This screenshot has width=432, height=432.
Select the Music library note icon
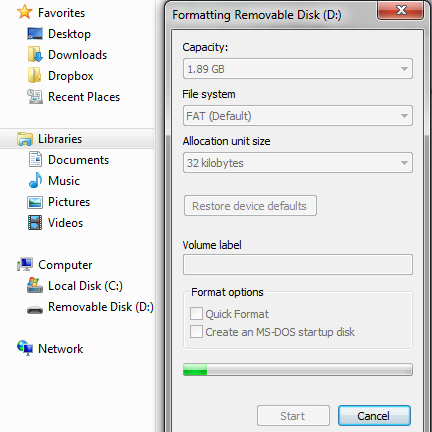[x=35, y=181]
